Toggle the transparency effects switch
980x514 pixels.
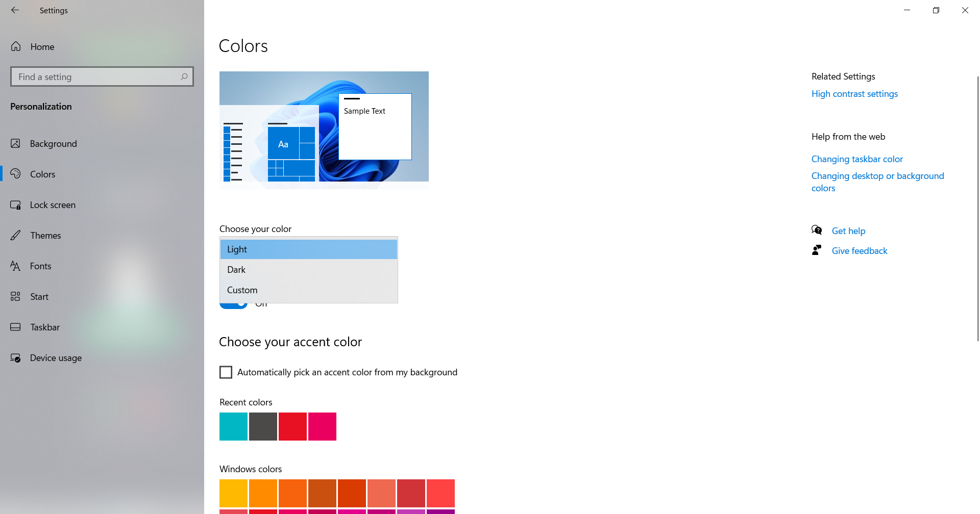pos(233,305)
